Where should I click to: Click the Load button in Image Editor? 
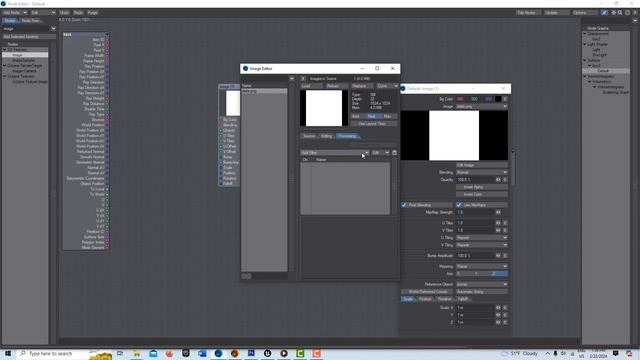pyautogui.click(x=312, y=86)
